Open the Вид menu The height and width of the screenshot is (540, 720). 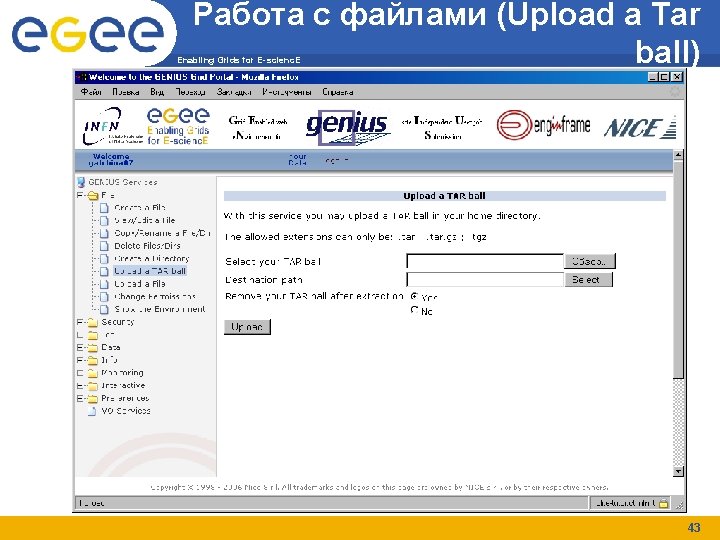pos(157,92)
